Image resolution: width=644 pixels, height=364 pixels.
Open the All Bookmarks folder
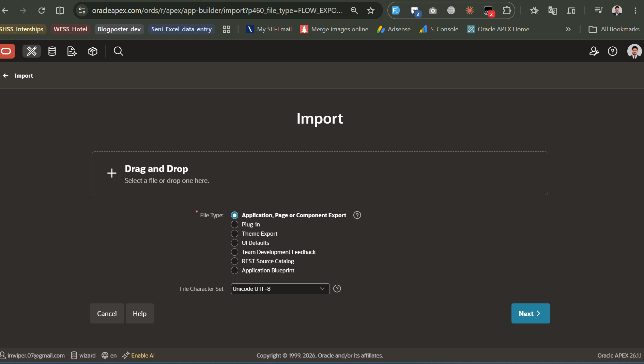click(x=614, y=29)
